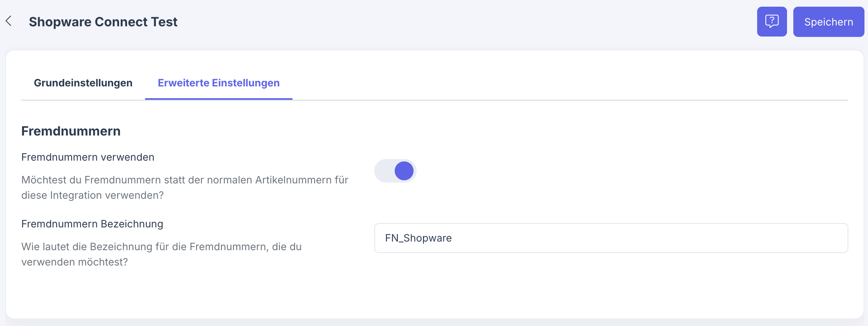
Task: Open the help question mark icon
Action: click(x=772, y=22)
